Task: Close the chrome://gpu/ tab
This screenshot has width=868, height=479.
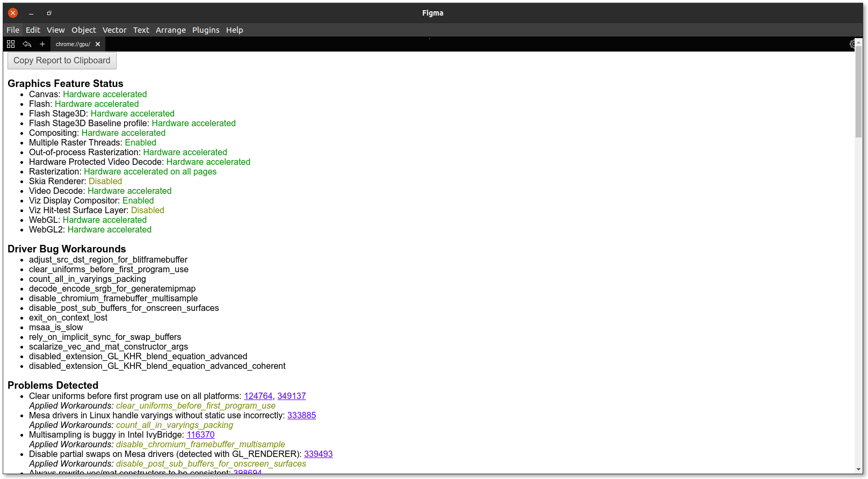Action: 98,44
